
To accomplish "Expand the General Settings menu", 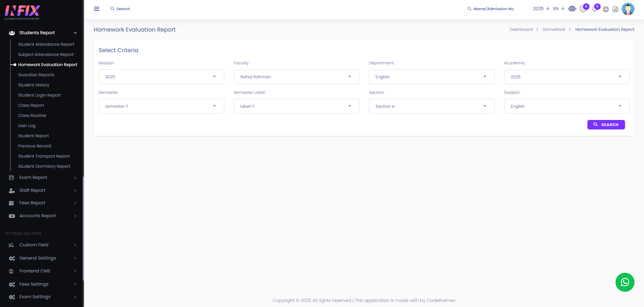I will click(x=75, y=258).
